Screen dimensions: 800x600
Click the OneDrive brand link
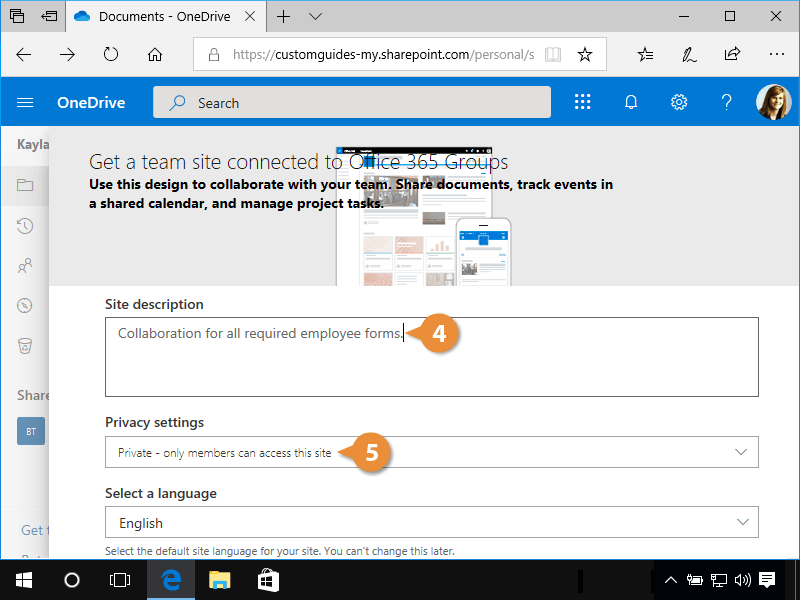pos(91,103)
